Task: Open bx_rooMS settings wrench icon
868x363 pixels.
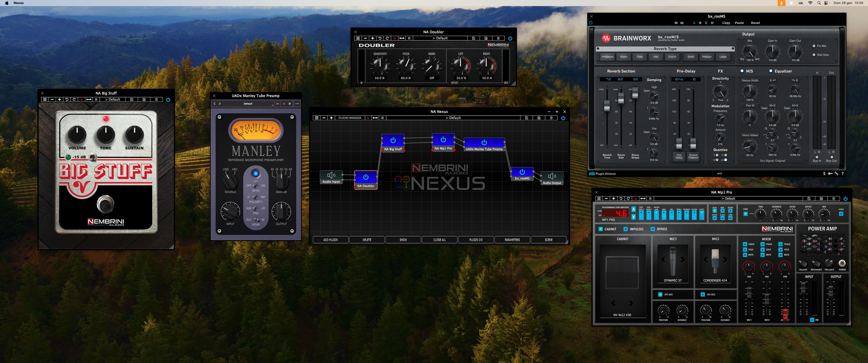Action: tap(836, 174)
